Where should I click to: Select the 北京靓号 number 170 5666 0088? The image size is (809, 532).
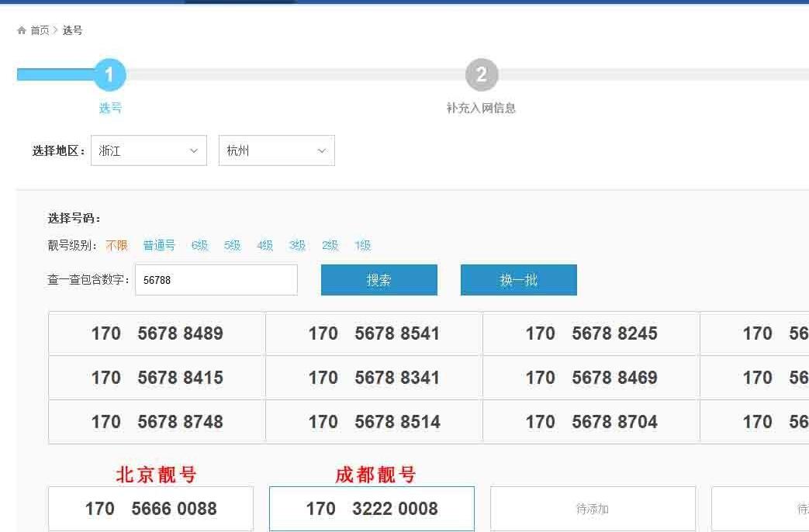150,508
